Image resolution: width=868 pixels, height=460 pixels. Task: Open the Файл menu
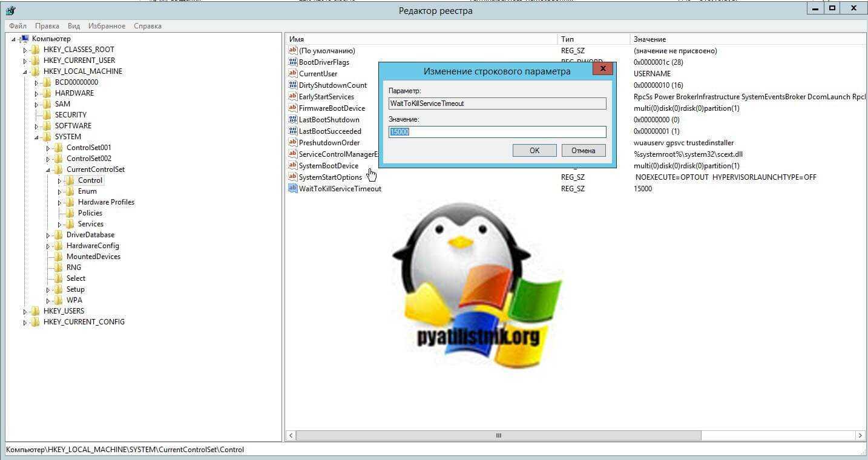click(18, 26)
